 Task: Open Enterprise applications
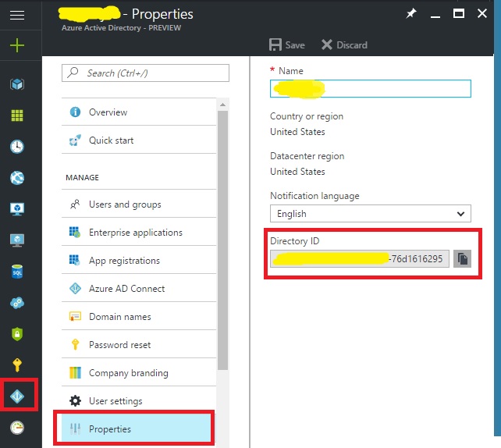click(x=139, y=233)
